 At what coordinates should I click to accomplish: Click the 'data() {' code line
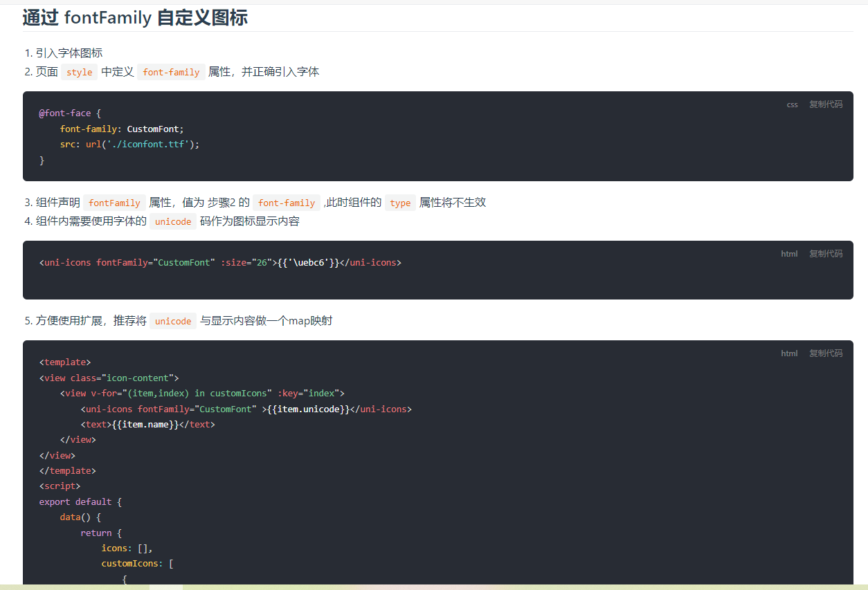pyautogui.click(x=80, y=517)
